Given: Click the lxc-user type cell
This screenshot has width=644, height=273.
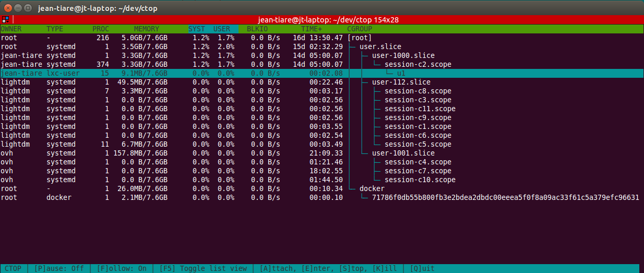Looking at the screenshot, I should 63,73.
